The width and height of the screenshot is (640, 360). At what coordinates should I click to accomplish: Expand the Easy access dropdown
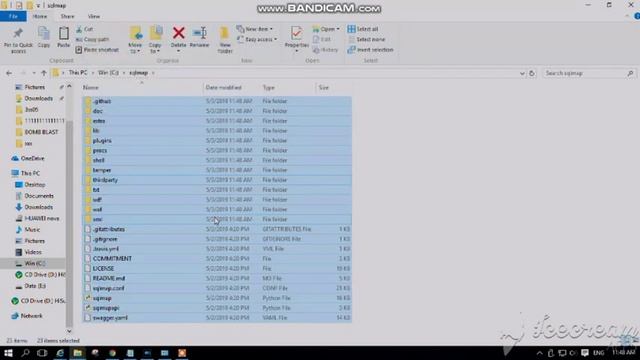click(x=257, y=40)
